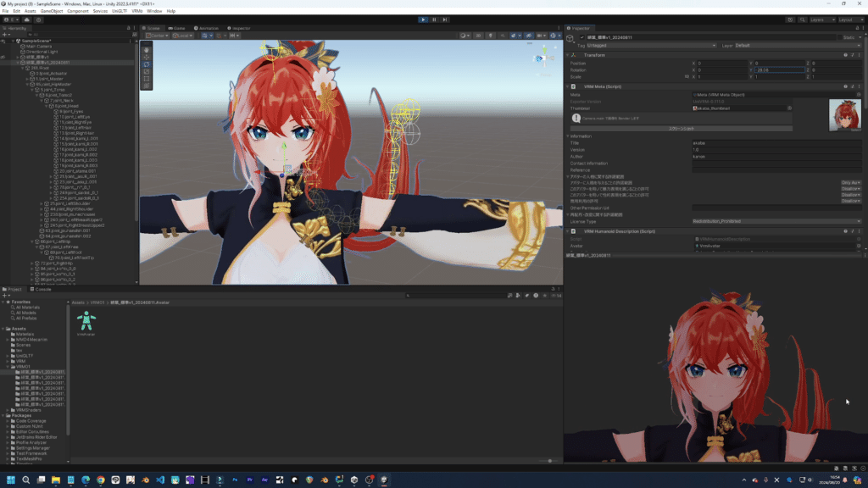
Task: Adjust the asset icon size slider in Project panel
Action: pos(550,461)
